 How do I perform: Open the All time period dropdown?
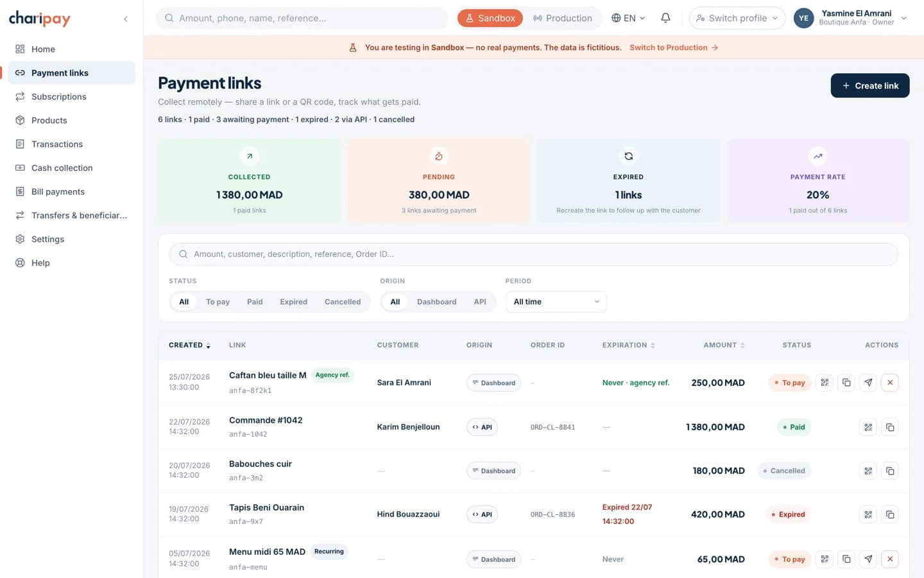point(556,302)
